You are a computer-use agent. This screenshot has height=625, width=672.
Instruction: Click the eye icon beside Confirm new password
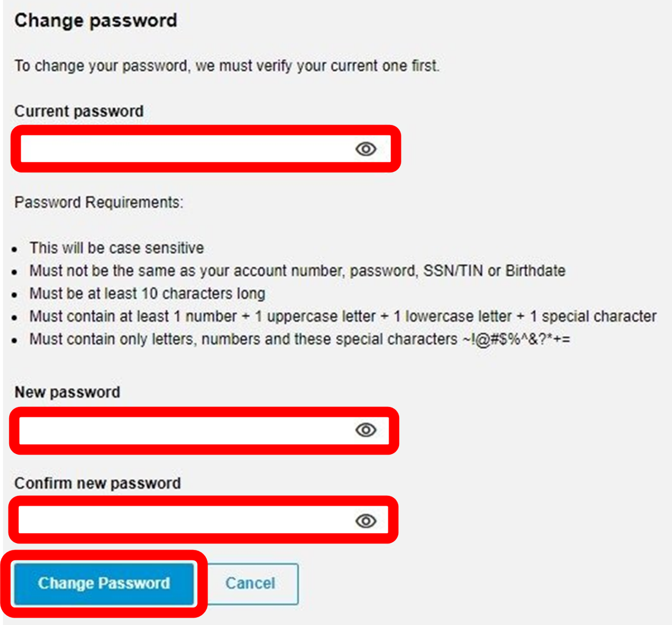367,521
